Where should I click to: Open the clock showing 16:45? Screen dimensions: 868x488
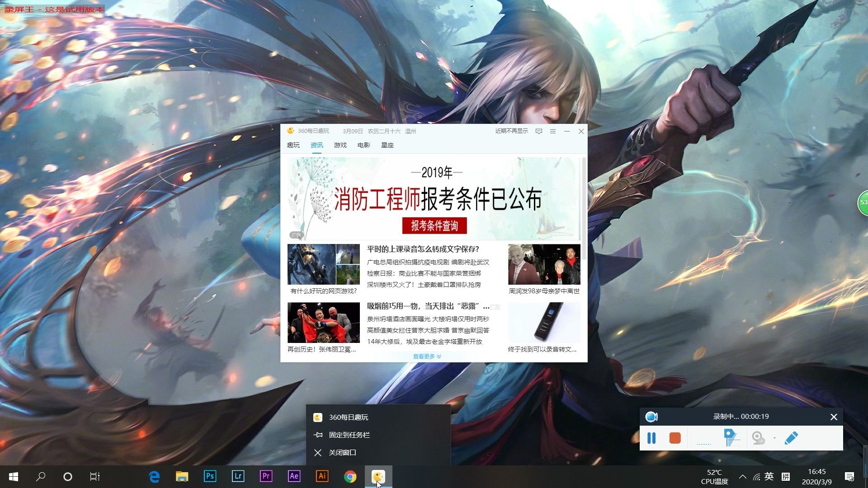click(x=816, y=477)
